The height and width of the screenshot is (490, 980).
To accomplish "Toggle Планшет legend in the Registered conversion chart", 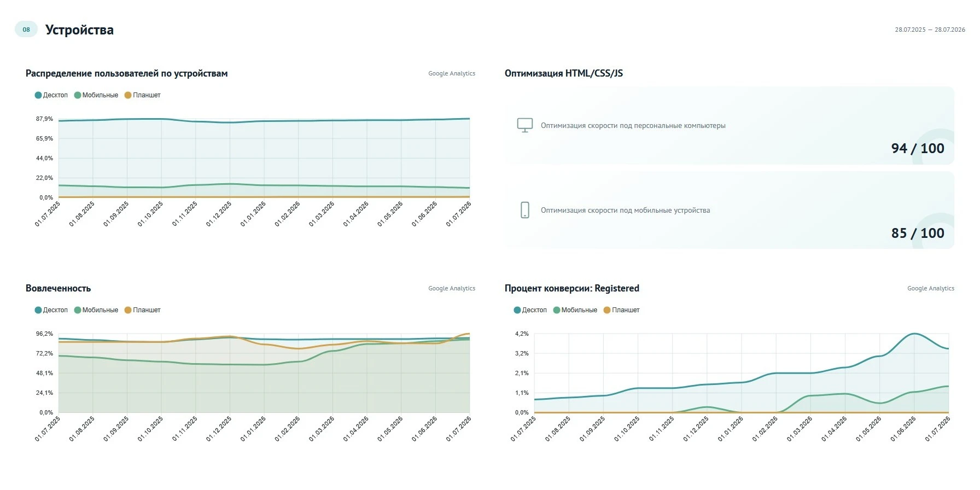I will coord(621,310).
